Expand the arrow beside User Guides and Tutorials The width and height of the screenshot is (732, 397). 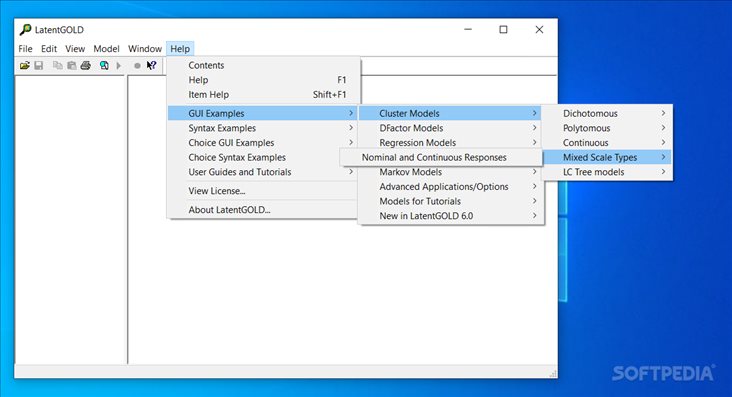click(x=351, y=171)
